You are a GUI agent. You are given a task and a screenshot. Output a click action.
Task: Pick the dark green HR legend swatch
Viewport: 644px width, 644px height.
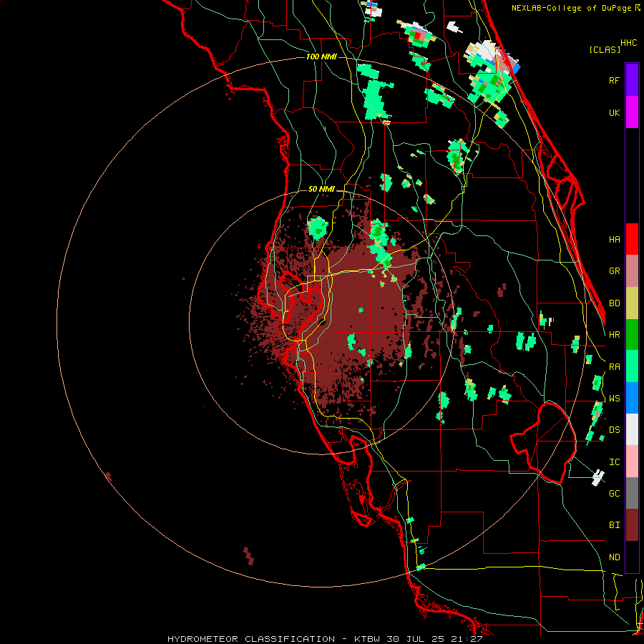coord(632,335)
